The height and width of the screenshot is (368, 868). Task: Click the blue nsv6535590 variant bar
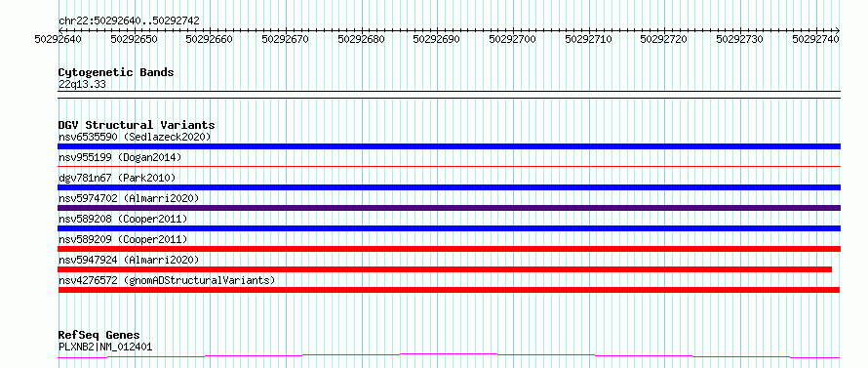coord(449,146)
